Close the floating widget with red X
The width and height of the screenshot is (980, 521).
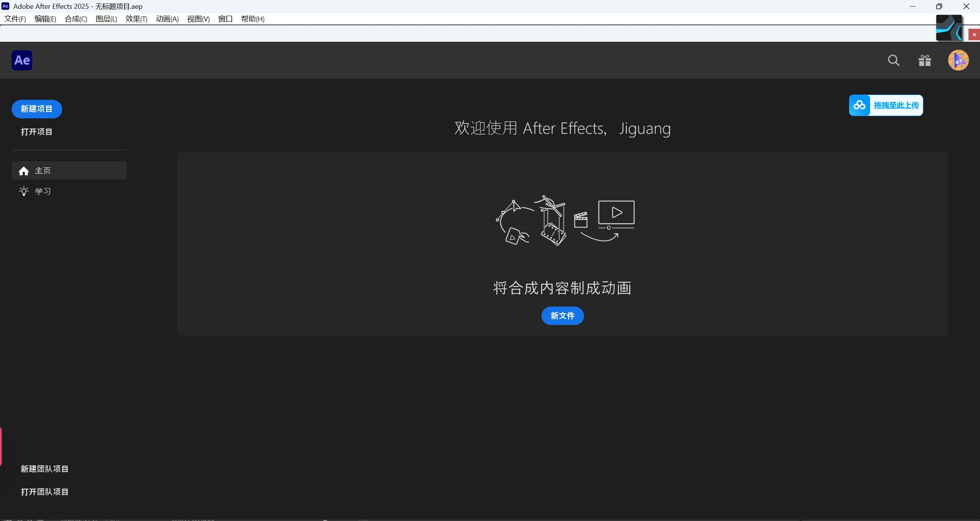point(974,35)
